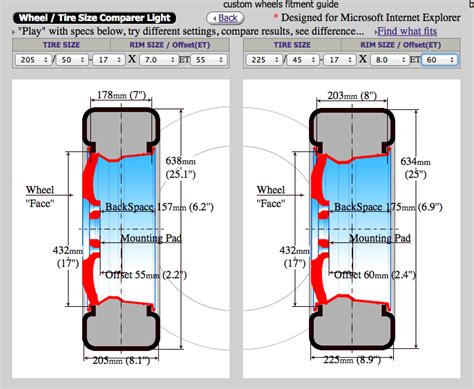The image size is (474, 389).
Task: Click the 178mm (7") rim width label
Action: point(121,95)
